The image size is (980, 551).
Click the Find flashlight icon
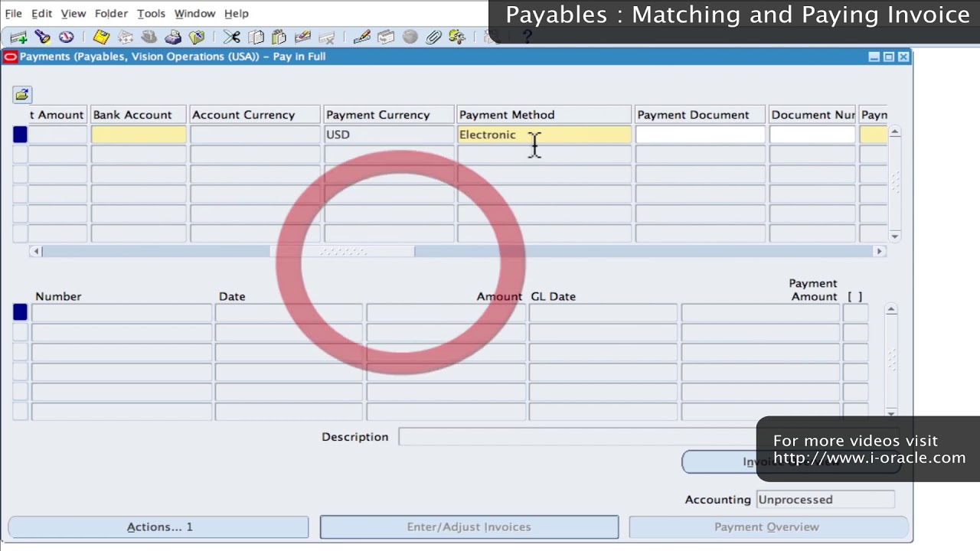point(42,37)
